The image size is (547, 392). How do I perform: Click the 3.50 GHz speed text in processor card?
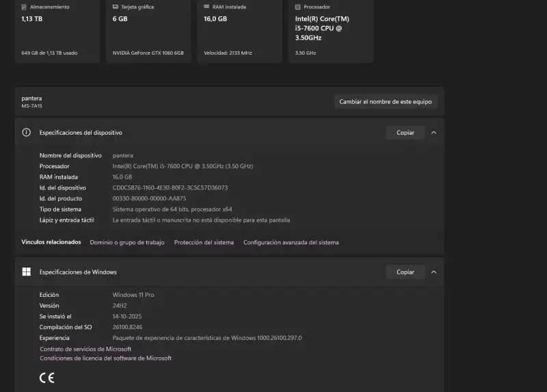coord(306,53)
